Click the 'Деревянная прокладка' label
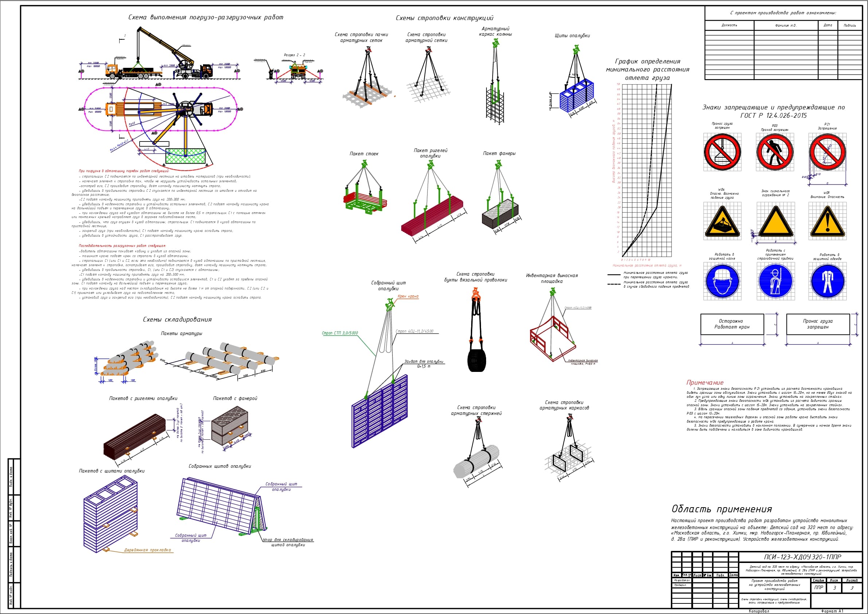This screenshot has width=868, height=614. click(148, 550)
